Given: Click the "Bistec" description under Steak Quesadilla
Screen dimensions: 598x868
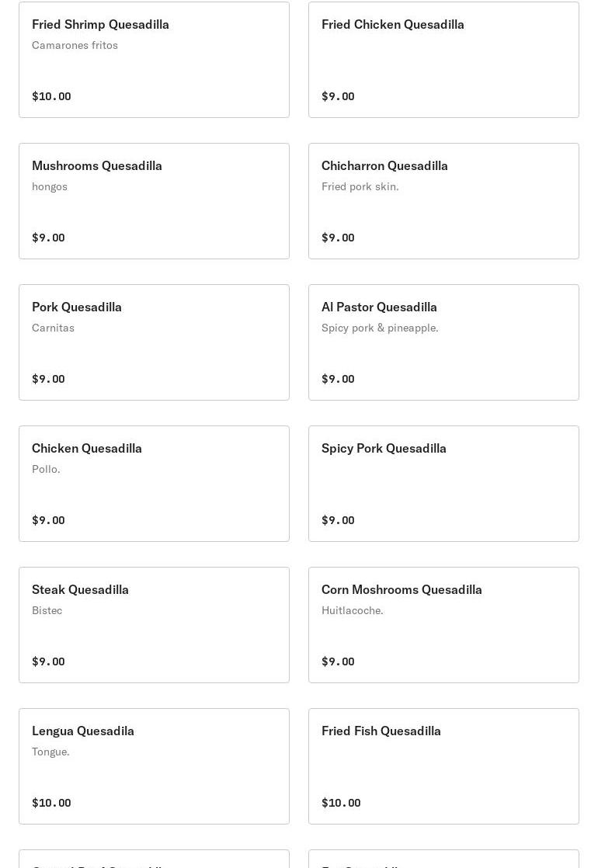Looking at the screenshot, I should [47, 610].
